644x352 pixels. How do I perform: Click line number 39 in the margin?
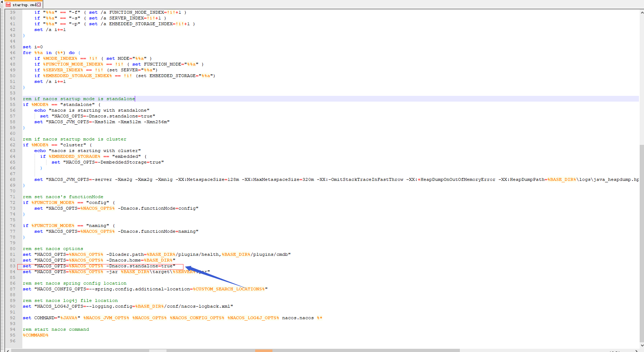(x=13, y=12)
